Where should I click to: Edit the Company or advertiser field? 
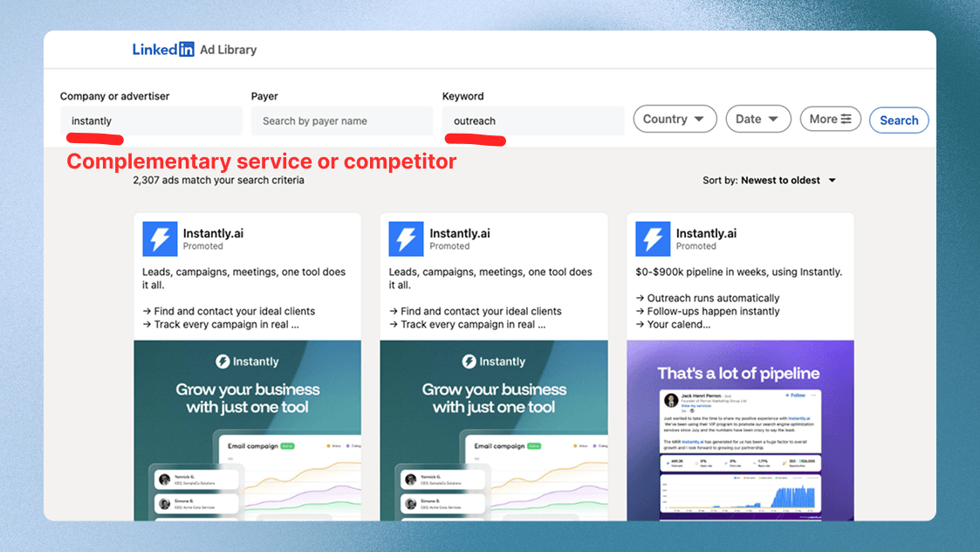coord(151,121)
